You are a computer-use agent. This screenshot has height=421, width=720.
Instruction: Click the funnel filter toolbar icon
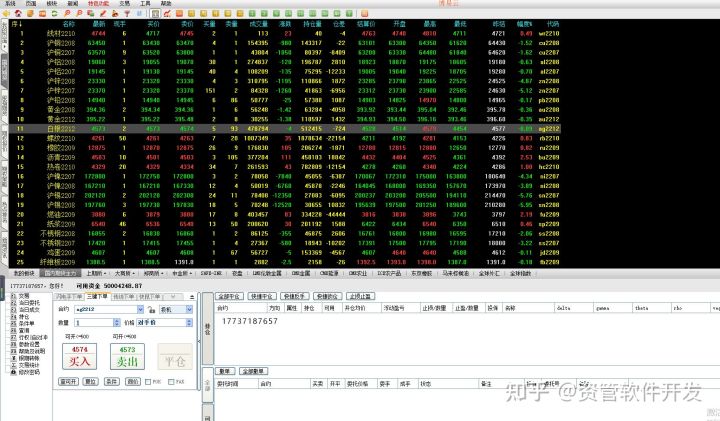[127, 13]
